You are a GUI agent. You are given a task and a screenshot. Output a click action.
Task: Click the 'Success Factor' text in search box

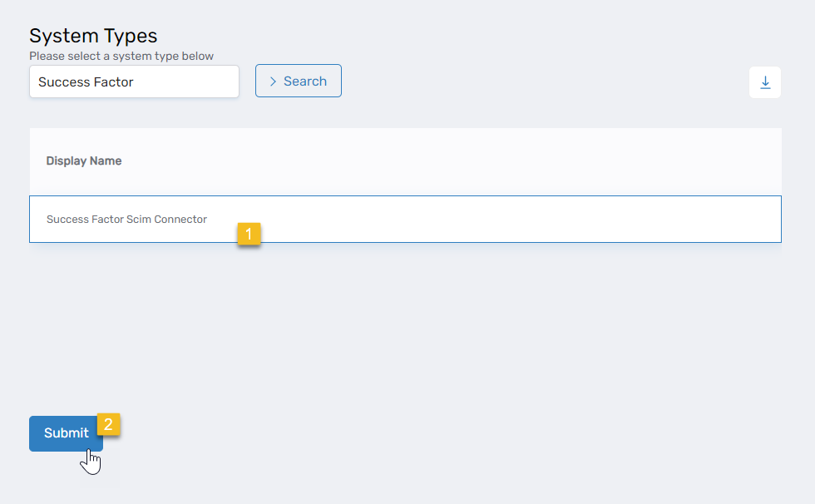[x=86, y=82]
